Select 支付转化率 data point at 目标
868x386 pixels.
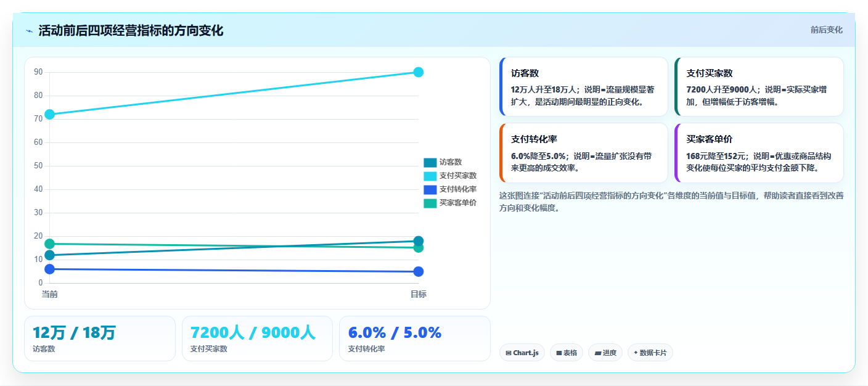(x=418, y=271)
